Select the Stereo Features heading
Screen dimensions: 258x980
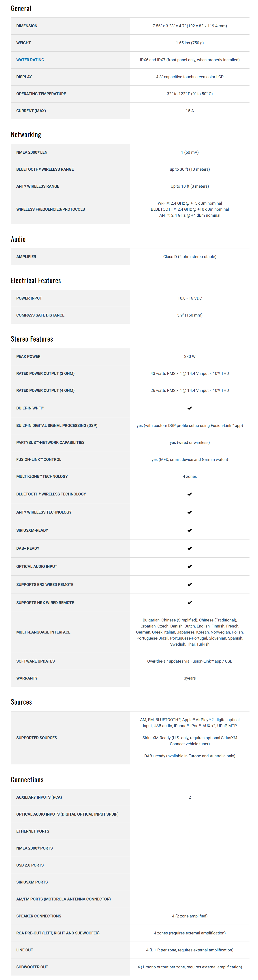point(32,339)
